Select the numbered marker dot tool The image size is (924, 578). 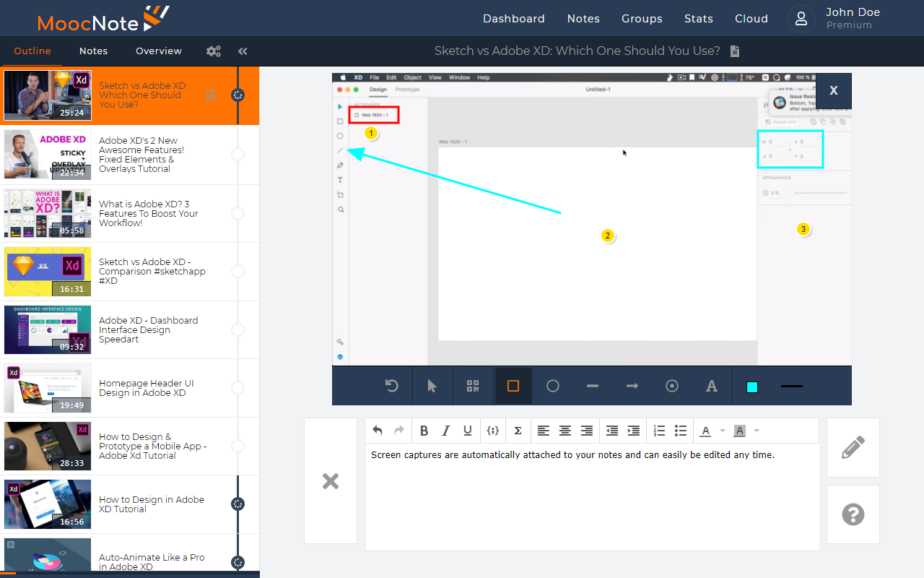(x=672, y=387)
